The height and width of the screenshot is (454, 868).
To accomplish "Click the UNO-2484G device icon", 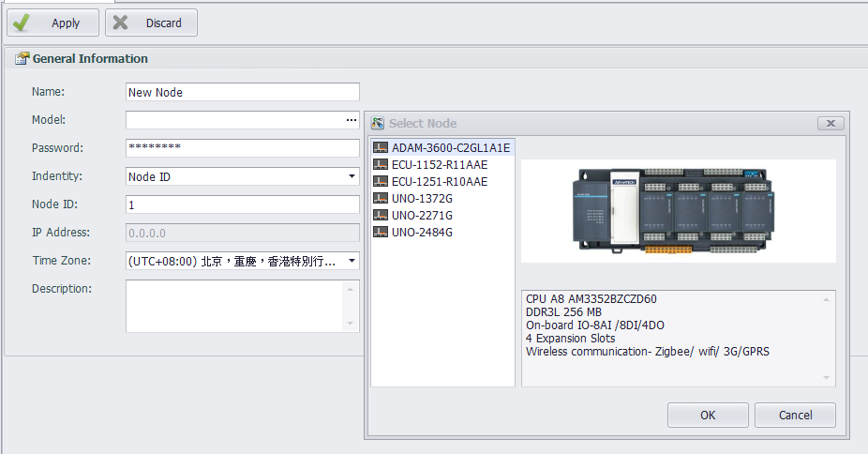I will 381,233.
